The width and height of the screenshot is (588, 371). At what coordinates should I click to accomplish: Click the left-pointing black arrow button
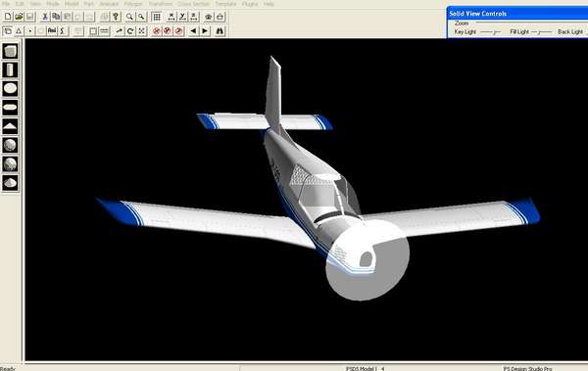coord(193,31)
